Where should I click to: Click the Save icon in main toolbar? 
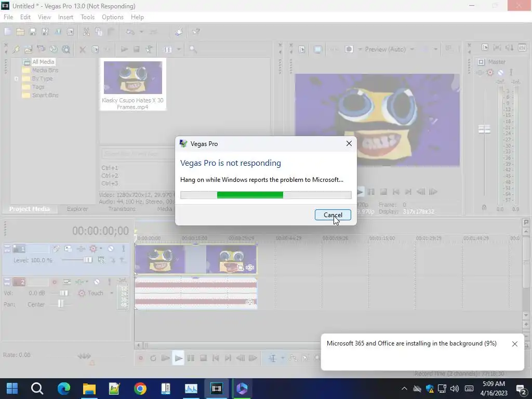(33, 32)
